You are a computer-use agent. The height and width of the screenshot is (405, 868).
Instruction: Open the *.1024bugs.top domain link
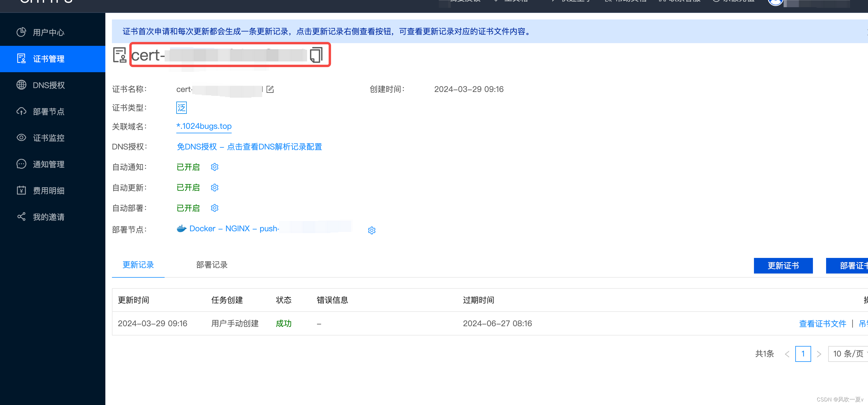point(204,126)
